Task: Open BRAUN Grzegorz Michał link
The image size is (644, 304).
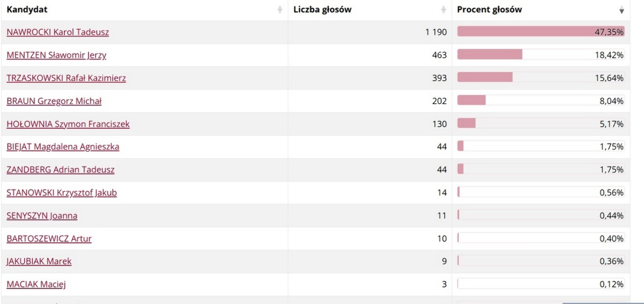Action: coord(54,102)
